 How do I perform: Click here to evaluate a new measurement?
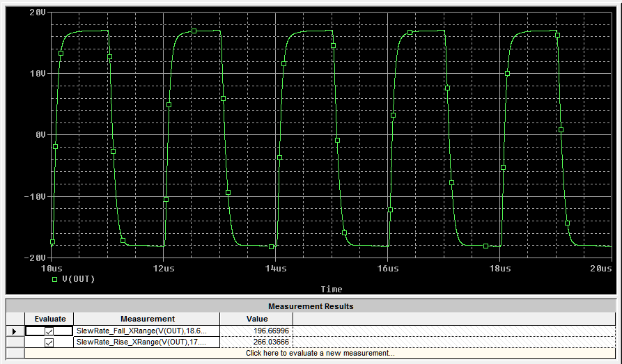pyautogui.click(x=320, y=353)
